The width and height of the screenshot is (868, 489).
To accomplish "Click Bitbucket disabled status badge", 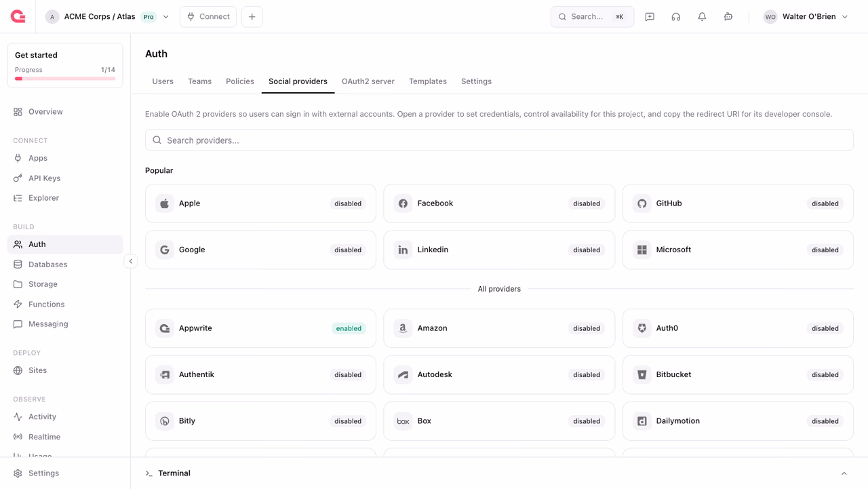I will [825, 374].
